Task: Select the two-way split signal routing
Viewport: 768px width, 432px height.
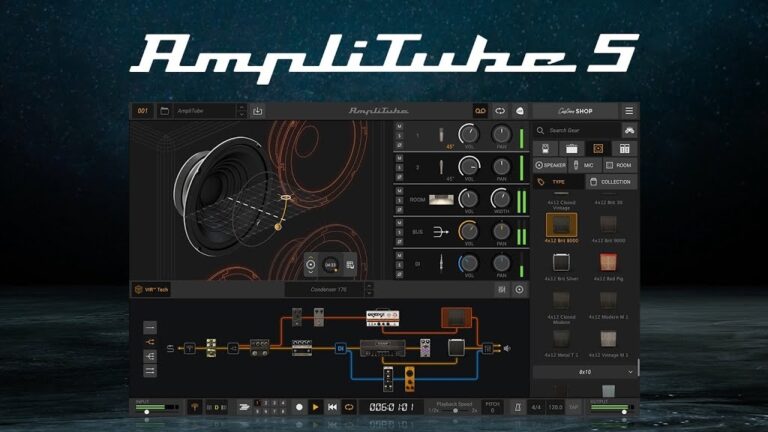Action: tap(150, 341)
